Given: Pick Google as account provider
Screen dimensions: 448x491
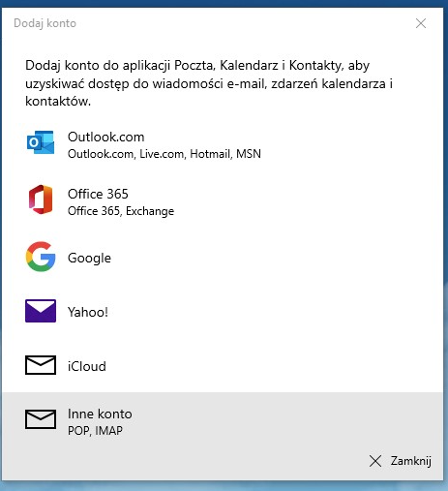Looking at the screenshot, I should click(223, 258).
